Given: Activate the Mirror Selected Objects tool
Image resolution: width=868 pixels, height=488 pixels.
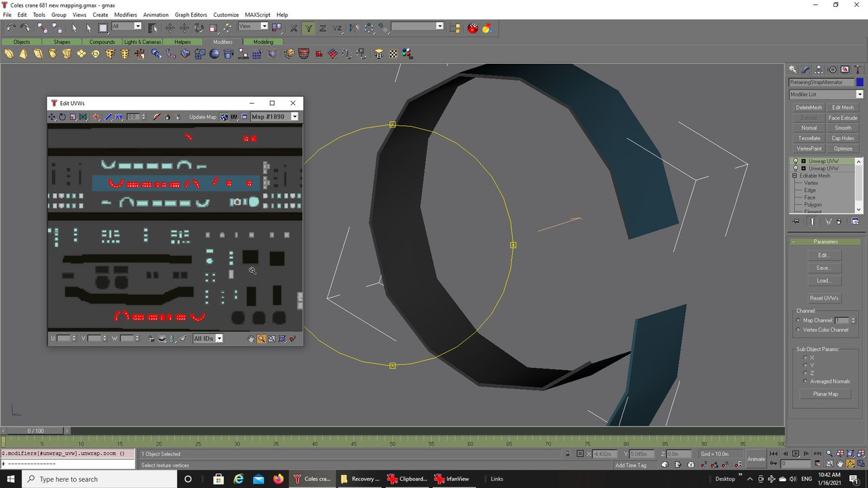Looking at the screenshot, I should pyautogui.click(x=354, y=27).
